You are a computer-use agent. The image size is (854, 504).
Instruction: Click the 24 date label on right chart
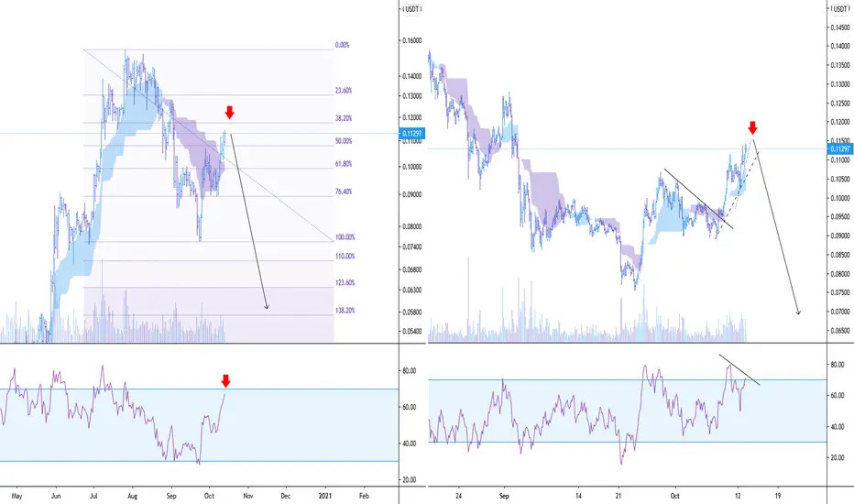point(458,496)
